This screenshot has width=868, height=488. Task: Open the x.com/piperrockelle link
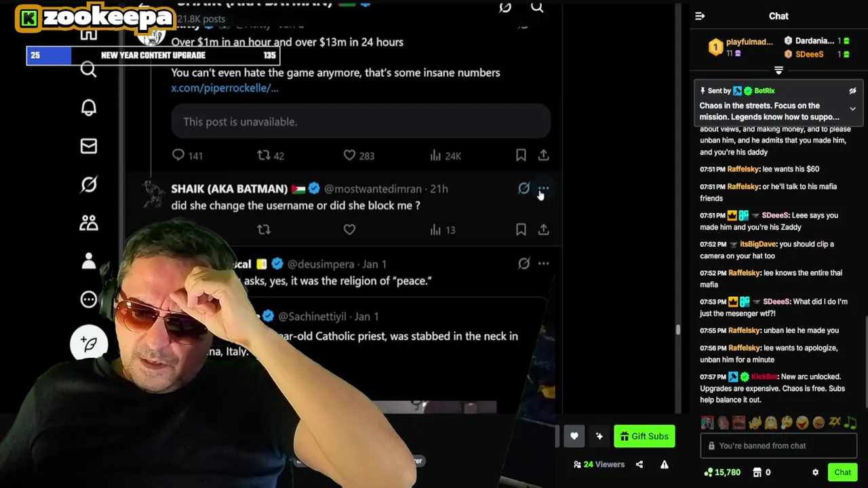[224, 88]
